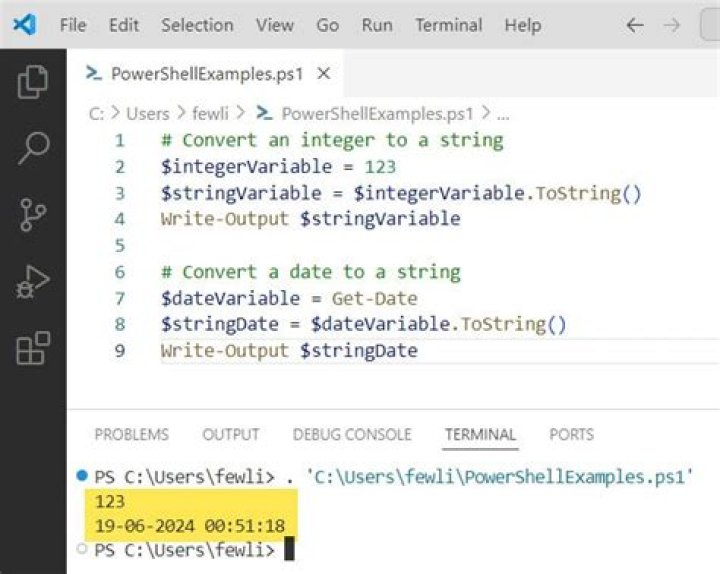Close the PowerShellExamples.ps1 editor tab
Screen dimensions: 720x574
point(323,74)
